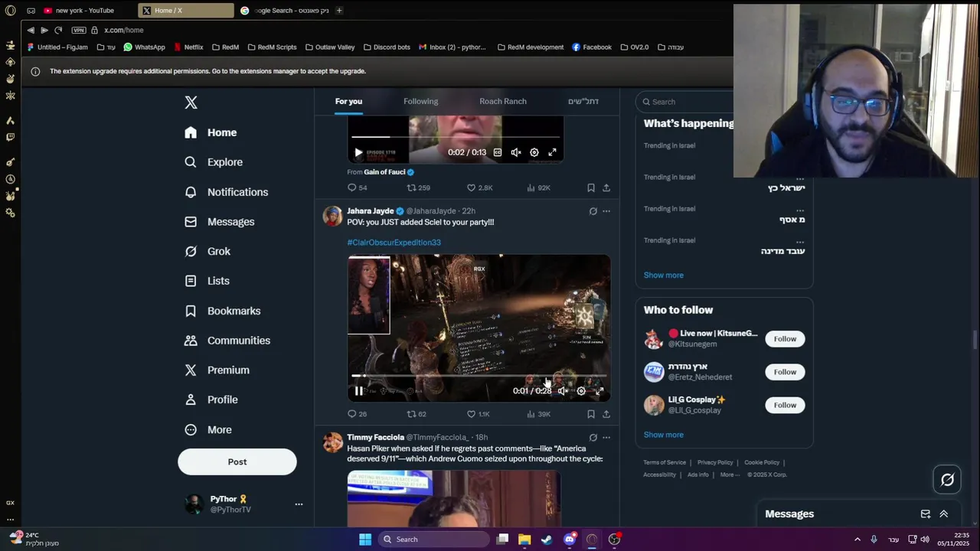Viewport: 980px width, 551px height.
Task: Enter fullscreen on the Jahara Jayde video
Action: [599, 391]
